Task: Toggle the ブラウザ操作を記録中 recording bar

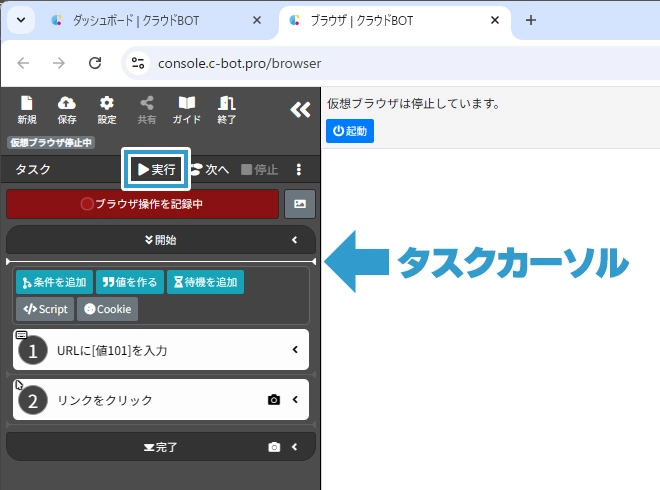Action: click(x=142, y=204)
